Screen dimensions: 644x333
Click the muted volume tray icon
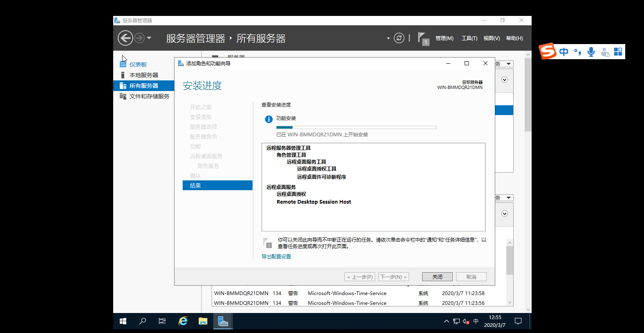[x=466, y=322]
